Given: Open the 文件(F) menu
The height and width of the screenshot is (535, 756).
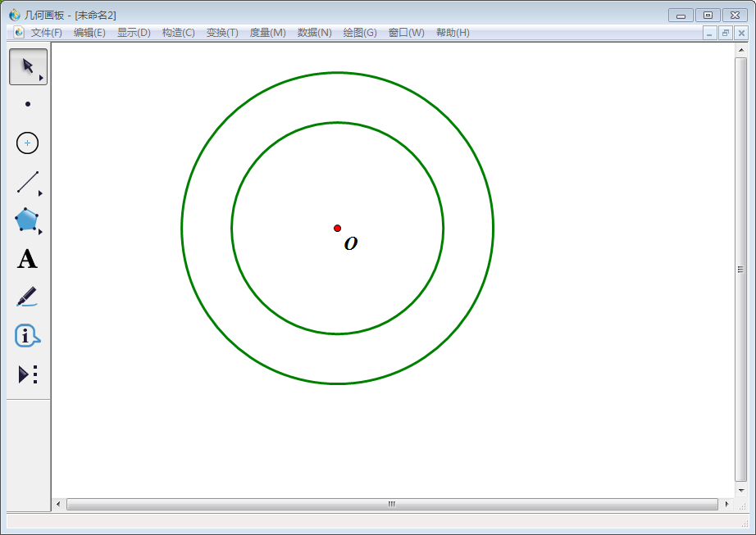Looking at the screenshot, I should pos(47,33).
